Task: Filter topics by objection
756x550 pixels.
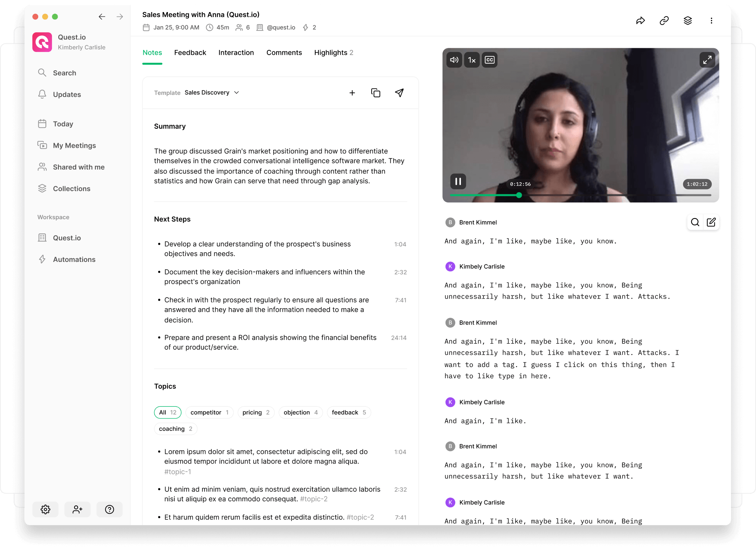Action: [301, 412]
